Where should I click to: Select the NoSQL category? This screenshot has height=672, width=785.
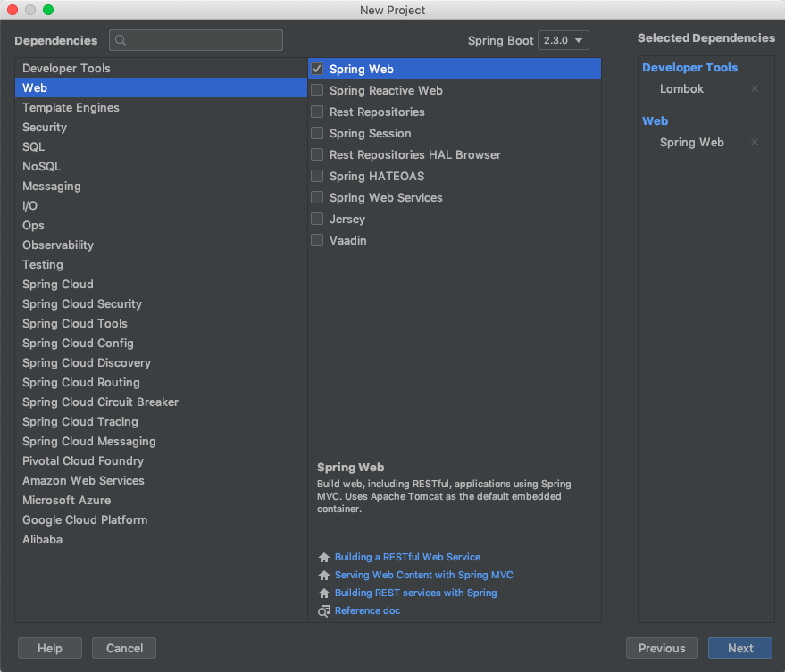point(161,166)
